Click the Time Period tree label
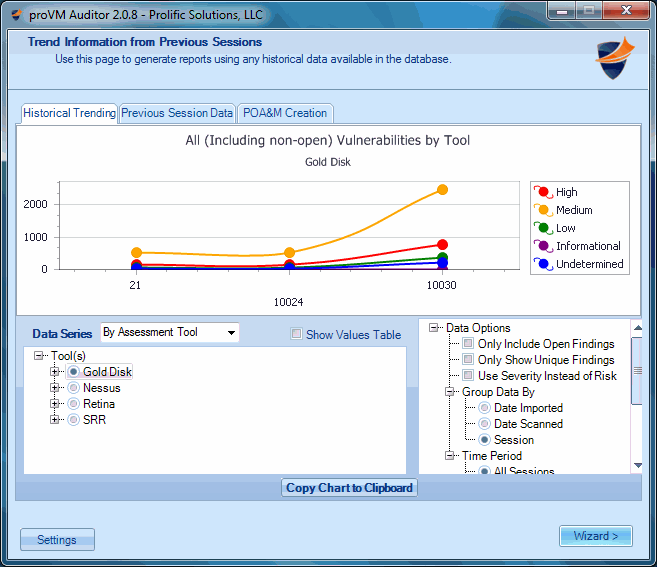The width and height of the screenshot is (657, 567). click(492, 456)
